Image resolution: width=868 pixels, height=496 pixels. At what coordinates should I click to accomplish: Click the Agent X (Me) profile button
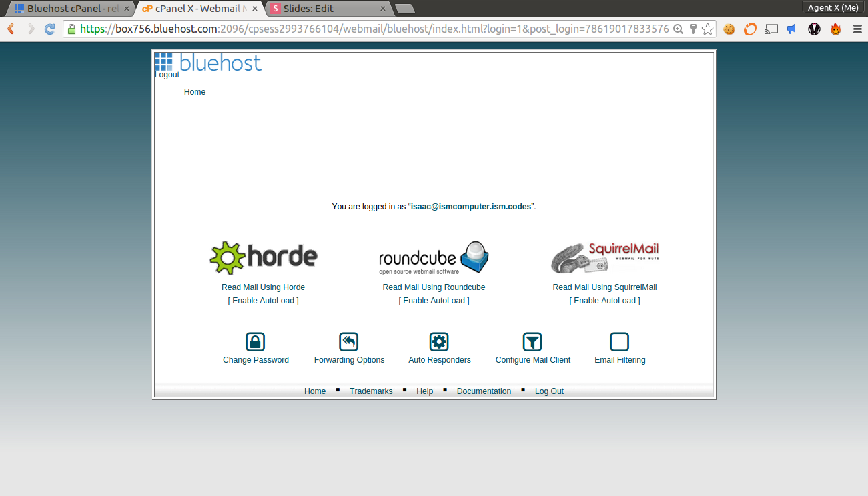coord(833,7)
